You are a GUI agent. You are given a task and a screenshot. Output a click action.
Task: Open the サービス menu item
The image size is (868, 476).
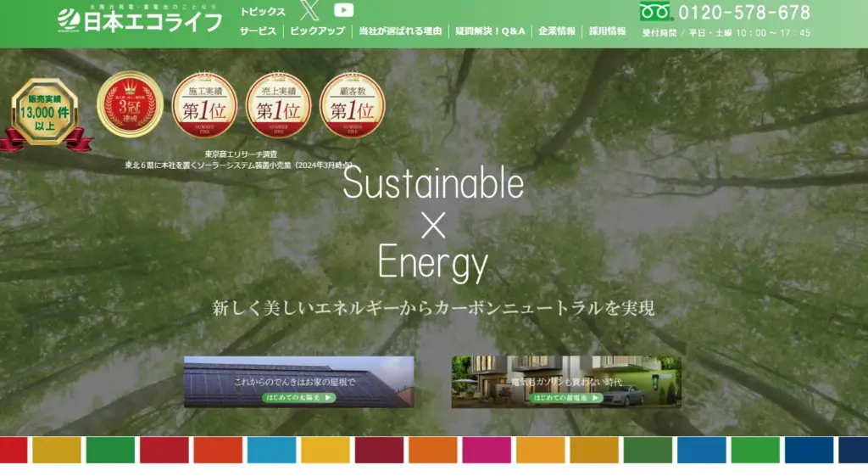pyautogui.click(x=258, y=31)
